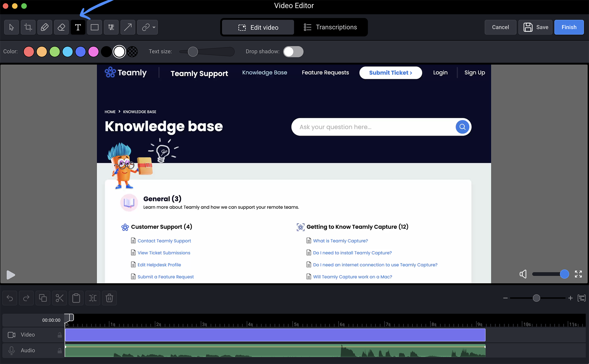
Task: Click the HOME breadcrumb in preview
Action: pos(110,112)
